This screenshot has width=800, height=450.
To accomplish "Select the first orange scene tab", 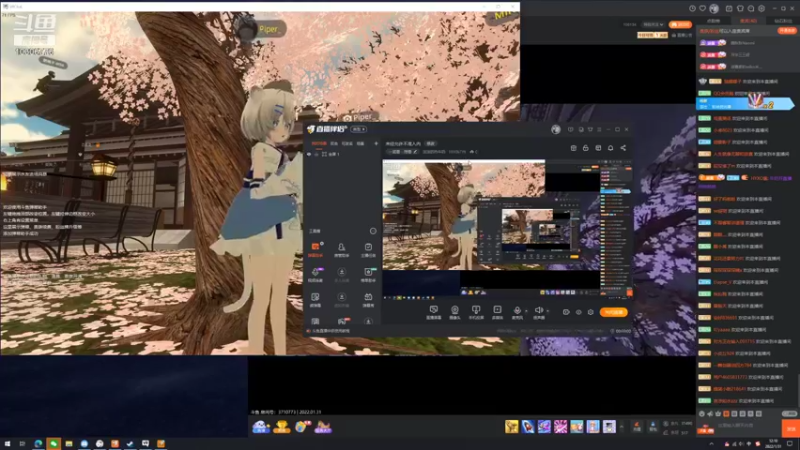I will pyautogui.click(x=319, y=144).
